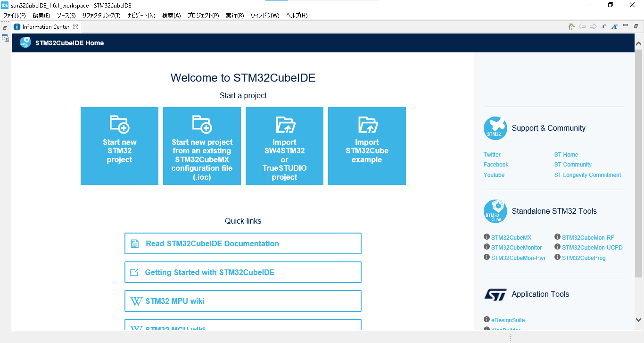Click STM32 butterfly Support & Community icon

pyautogui.click(x=495, y=128)
